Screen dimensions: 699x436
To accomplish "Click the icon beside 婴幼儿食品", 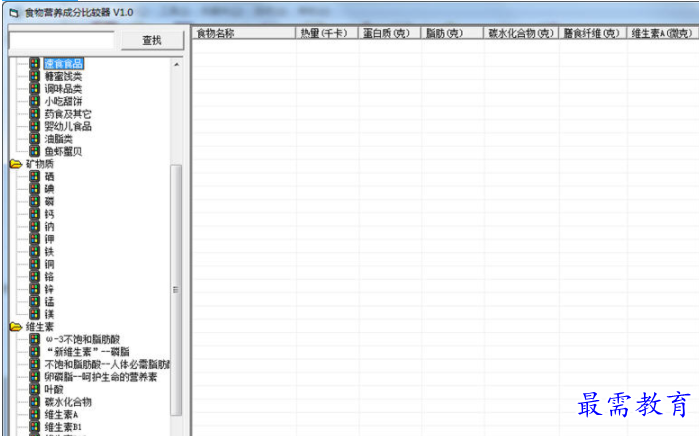I will coord(35,126).
